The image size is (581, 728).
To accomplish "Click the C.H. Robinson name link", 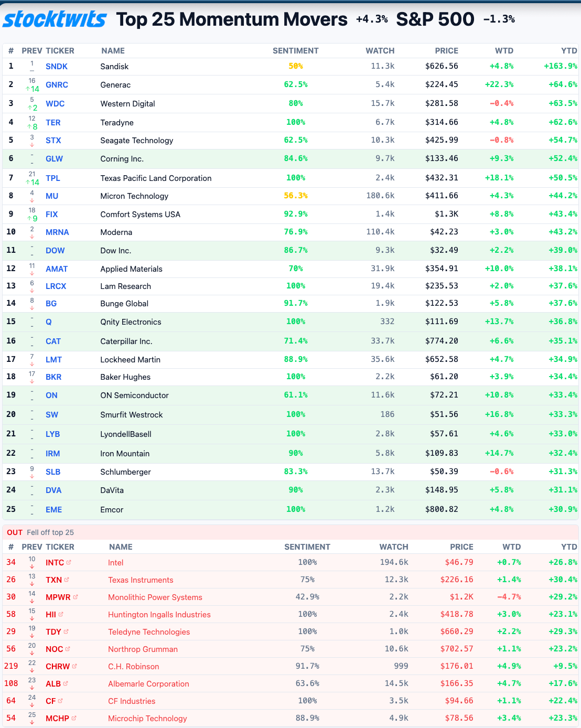I will (134, 667).
